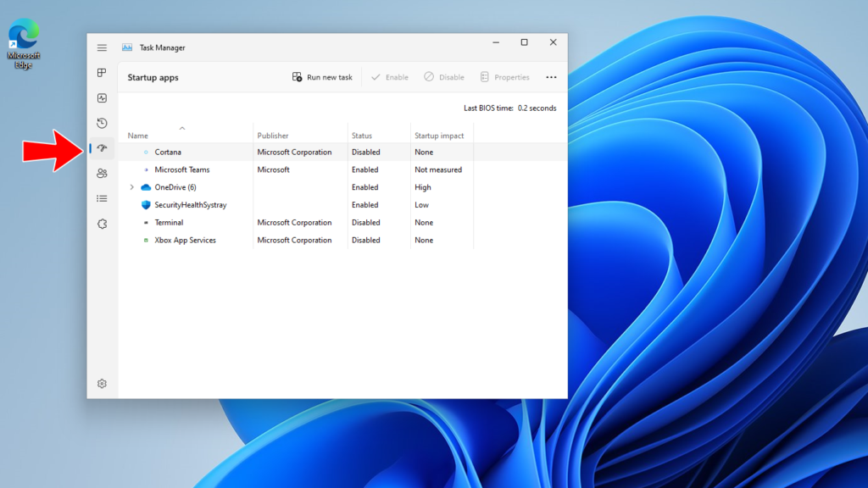Open the three-dots more options menu
868x488 pixels.
coord(551,77)
